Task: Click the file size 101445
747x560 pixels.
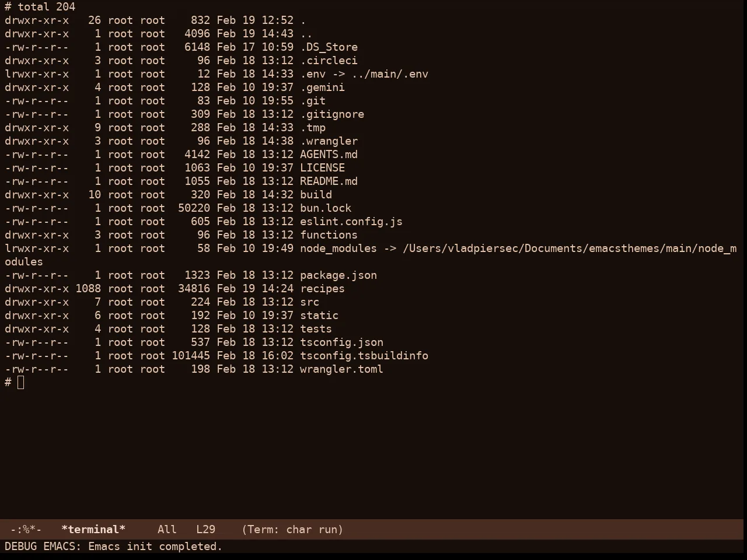Action: 191,356
